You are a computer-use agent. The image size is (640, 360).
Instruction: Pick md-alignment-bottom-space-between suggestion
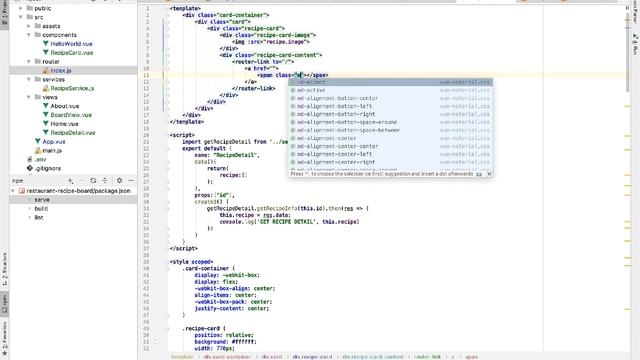click(x=390, y=130)
